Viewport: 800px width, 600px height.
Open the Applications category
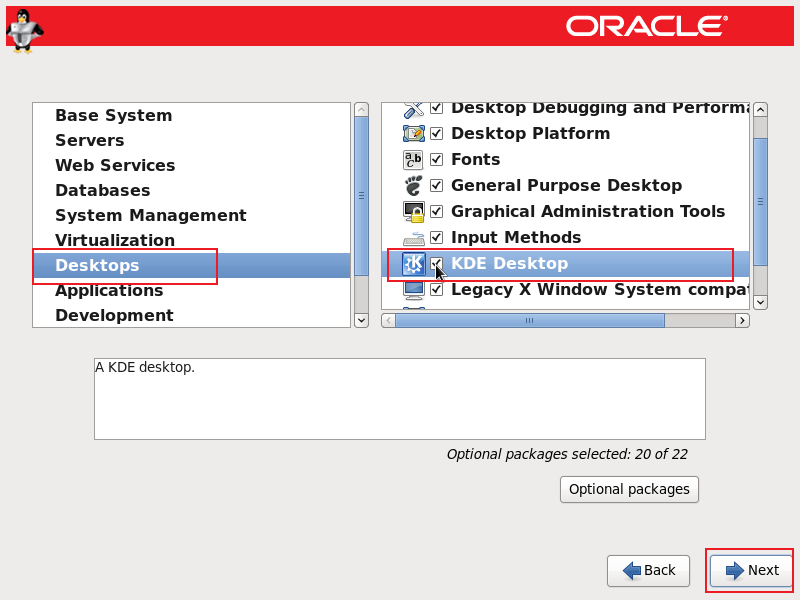click(x=109, y=291)
